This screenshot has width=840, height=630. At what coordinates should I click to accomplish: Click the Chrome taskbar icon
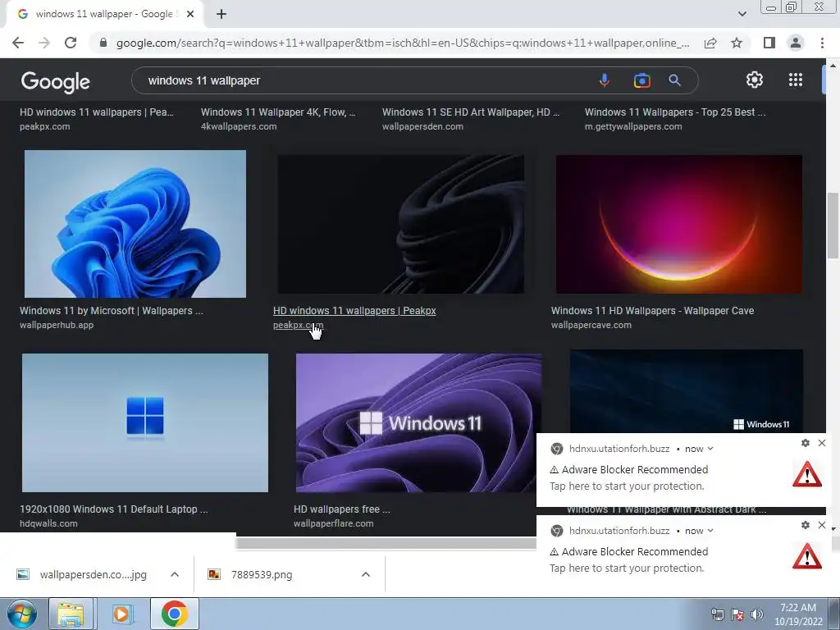pyautogui.click(x=174, y=614)
